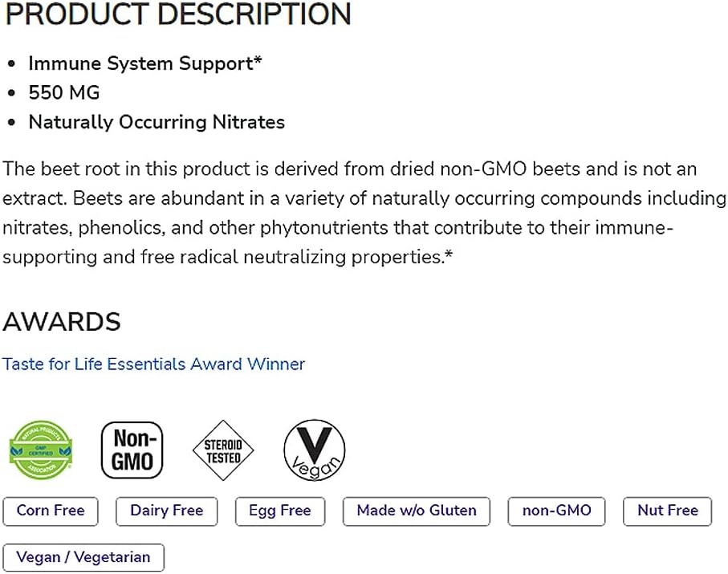Open Taste for Life Essentials Award Winner link
Screen dimensions: 728x574
(x=153, y=364)
